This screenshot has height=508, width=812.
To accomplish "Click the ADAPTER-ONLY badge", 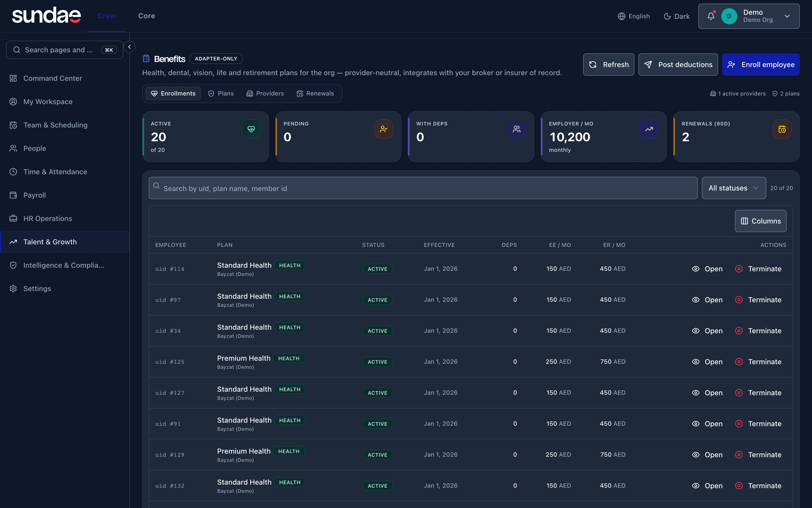I will pyautogui.click(x=216, y=59).
